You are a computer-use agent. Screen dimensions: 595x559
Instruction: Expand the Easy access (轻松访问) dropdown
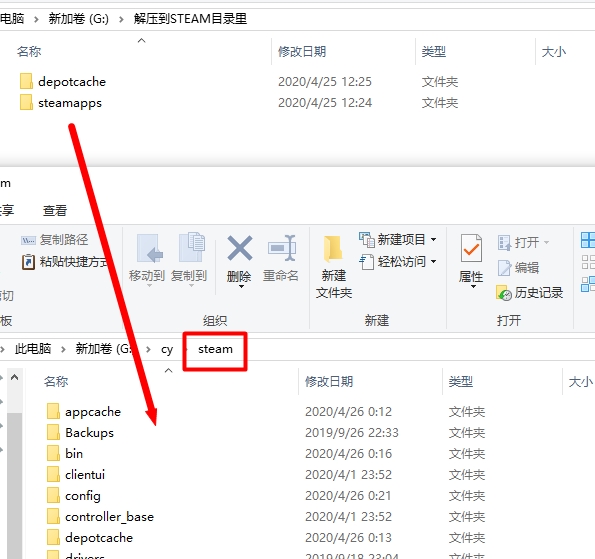pyautogui.click(x=433, y=261)
